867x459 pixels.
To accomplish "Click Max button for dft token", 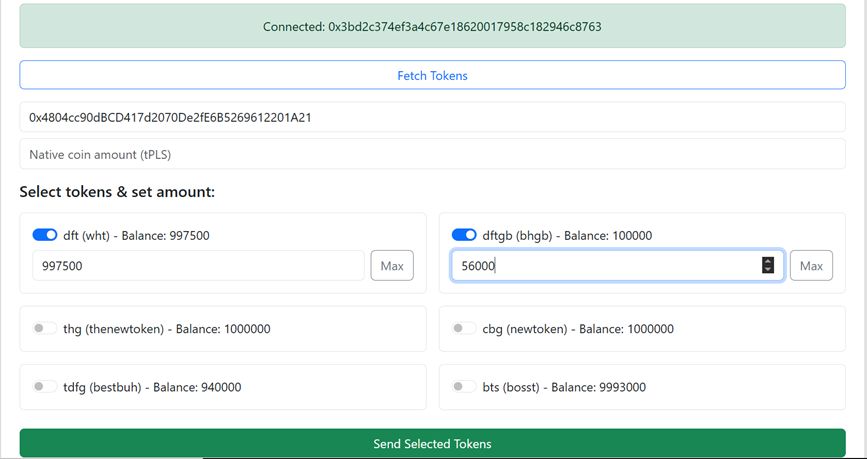I will 392,265.
